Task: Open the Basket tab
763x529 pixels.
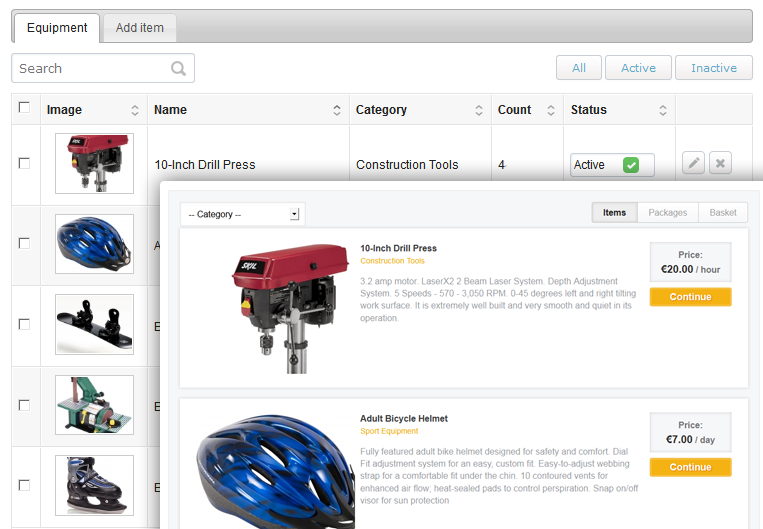Action: pyautogui.click(x=723, y=213)
